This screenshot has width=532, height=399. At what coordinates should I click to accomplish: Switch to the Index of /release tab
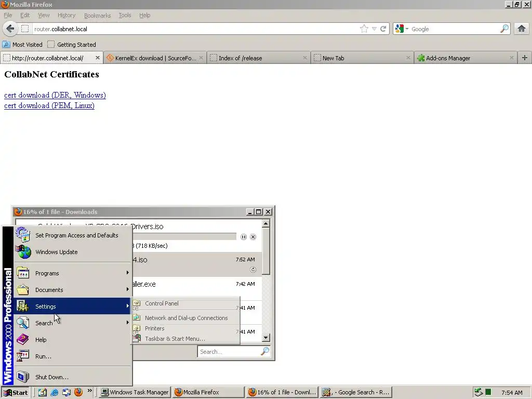click(258, 58)
